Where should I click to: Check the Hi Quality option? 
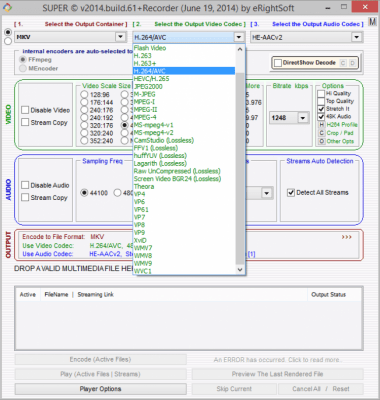point(321,93)
